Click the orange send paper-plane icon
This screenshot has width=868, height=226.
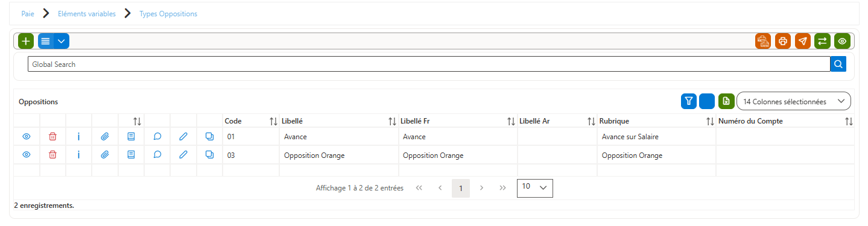point(803,41)
